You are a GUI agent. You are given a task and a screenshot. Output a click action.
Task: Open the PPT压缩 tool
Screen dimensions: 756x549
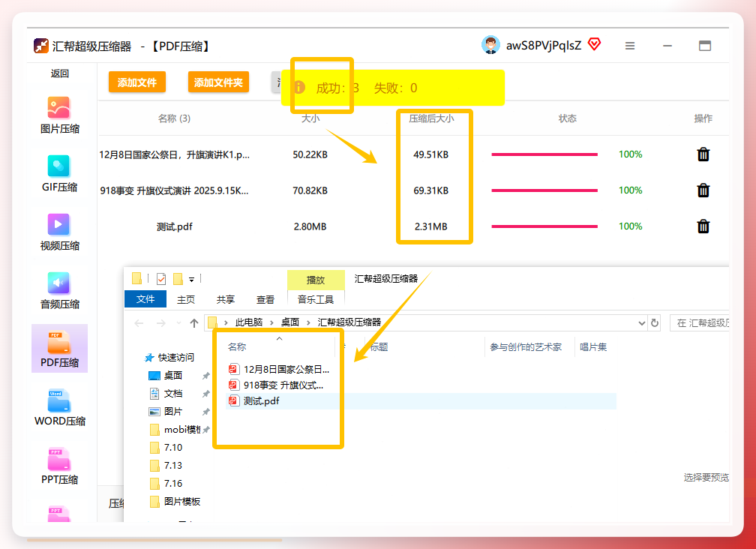click(59, 466)
